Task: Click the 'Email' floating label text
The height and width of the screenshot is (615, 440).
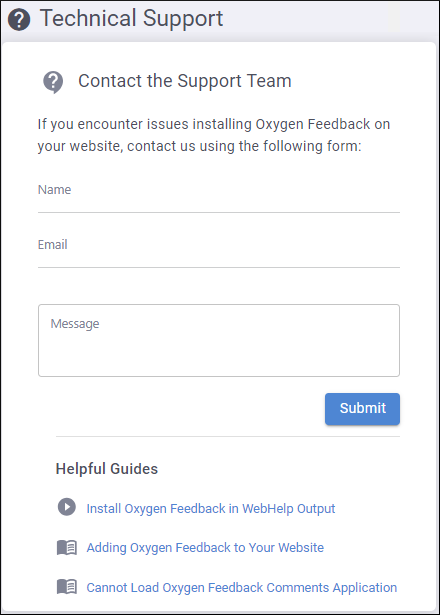Action: coord(53,244)
